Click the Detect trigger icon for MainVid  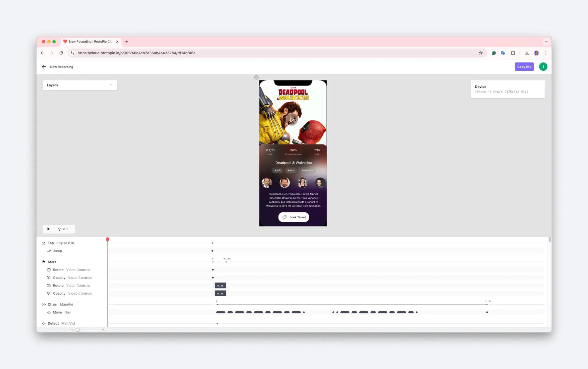tap(44, 323)
